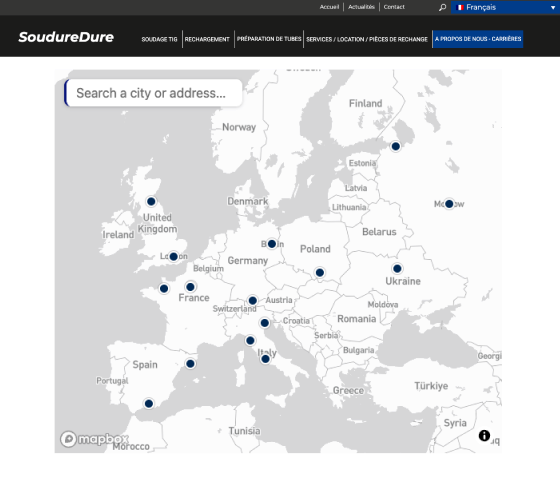Click the Dropdown arrow beside Français

(x=553, y=8)
